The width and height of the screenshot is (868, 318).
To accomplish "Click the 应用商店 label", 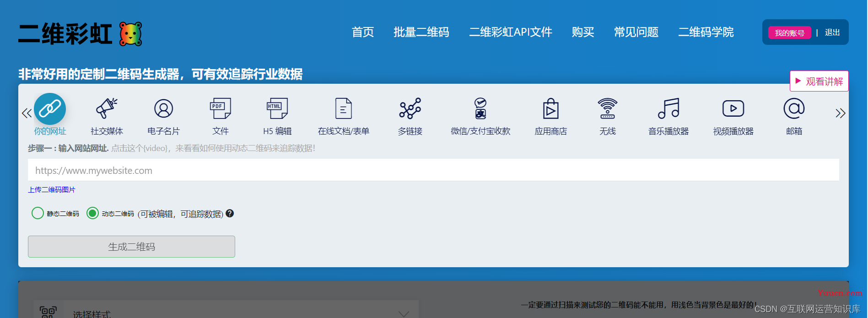I will (x=551, y=131).
